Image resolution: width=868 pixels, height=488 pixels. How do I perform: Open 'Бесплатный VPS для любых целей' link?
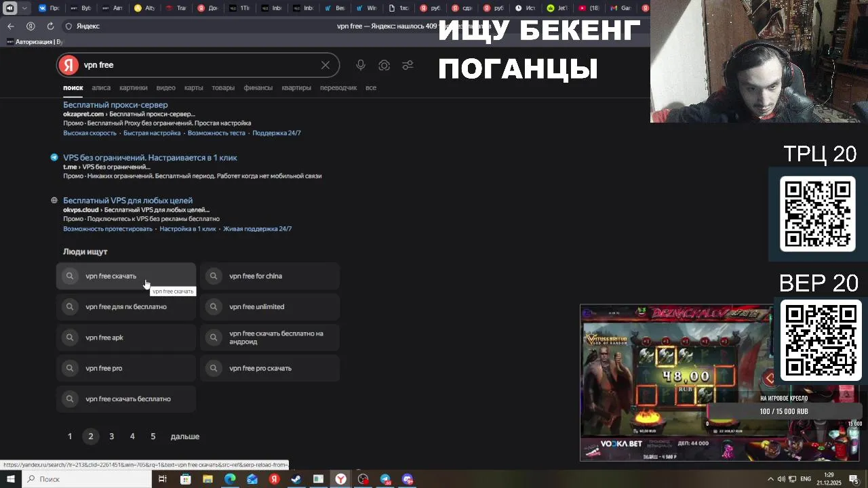(x=127, y=201)
